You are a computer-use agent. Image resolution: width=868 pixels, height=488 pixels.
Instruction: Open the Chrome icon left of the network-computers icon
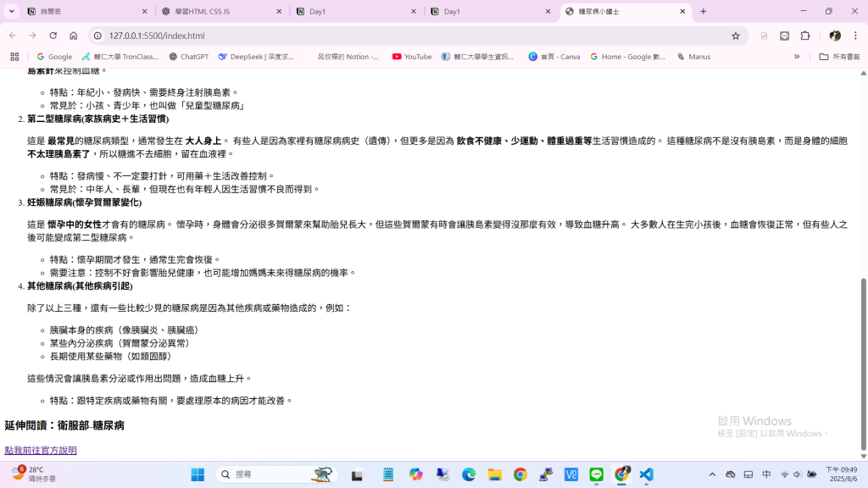[x=520, y=474]
